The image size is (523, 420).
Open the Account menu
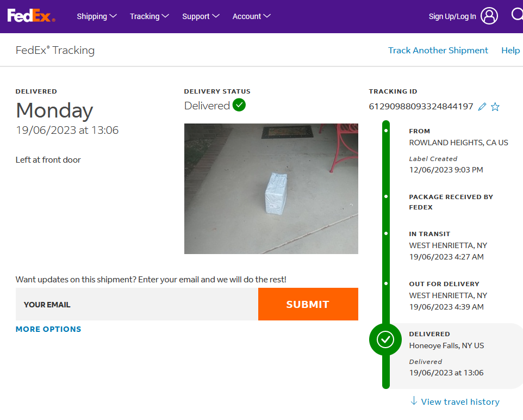[x=251, y=16]
